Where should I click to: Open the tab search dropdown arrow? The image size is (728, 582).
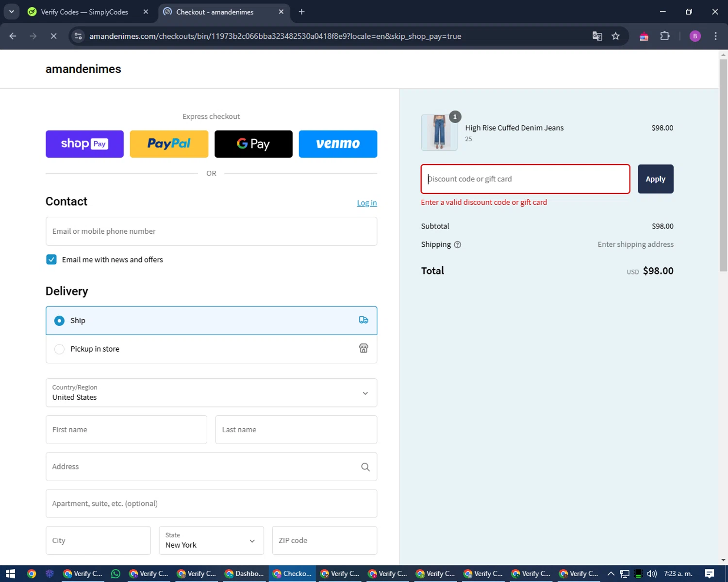[11, 12]
